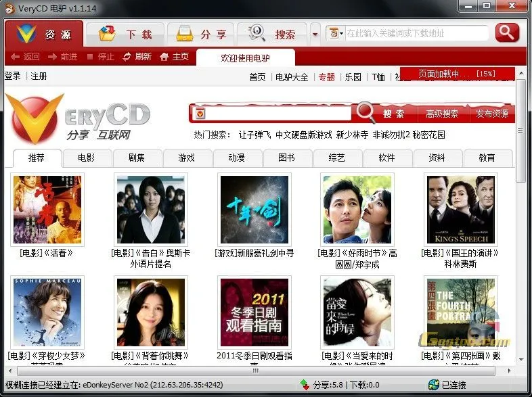
Task: Select the 剧集 category tab
Action: pos(137,158)
